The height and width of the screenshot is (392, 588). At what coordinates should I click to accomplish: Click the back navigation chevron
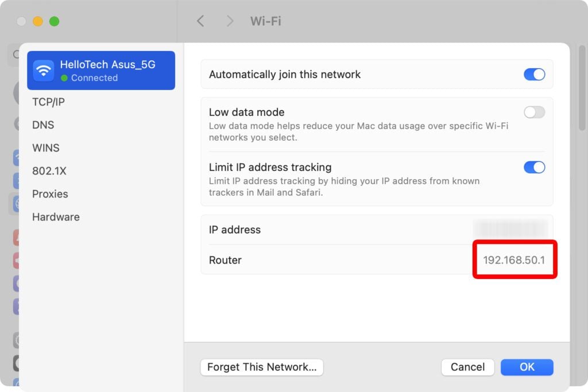point(200,21)
